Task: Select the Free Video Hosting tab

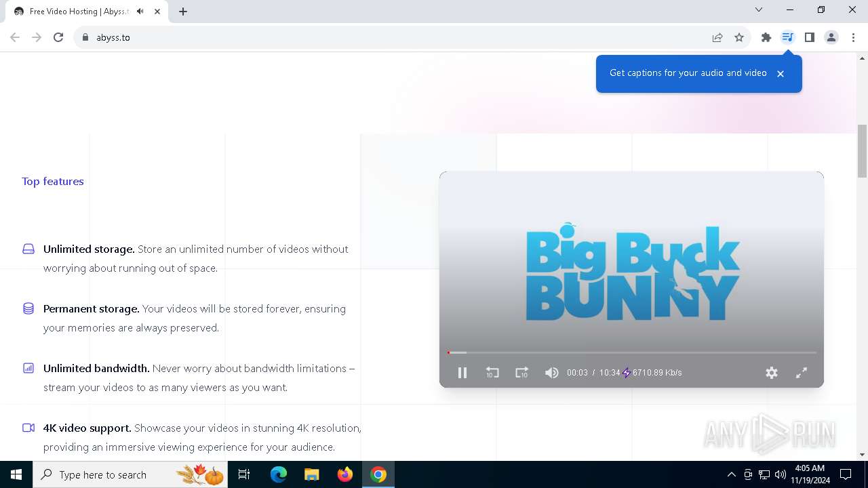Action: pos(87,12)
